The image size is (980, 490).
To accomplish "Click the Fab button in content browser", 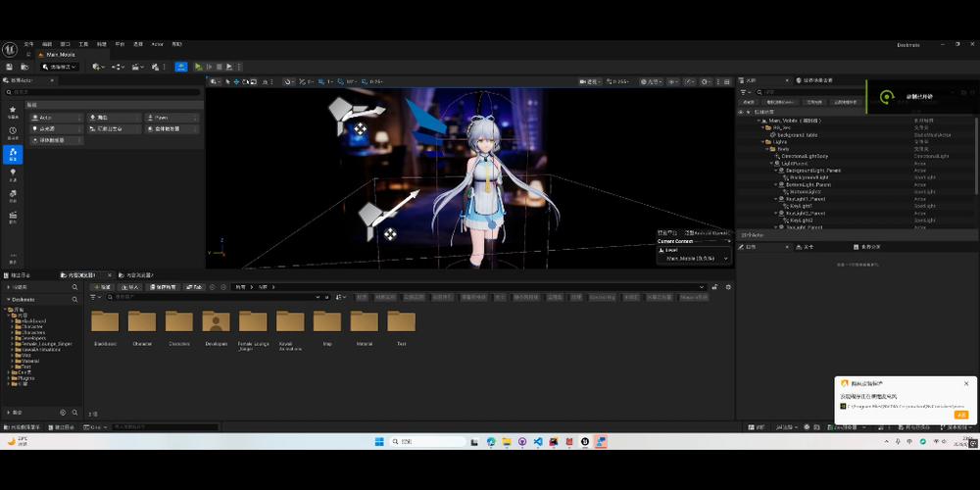I will pos(194,287).
